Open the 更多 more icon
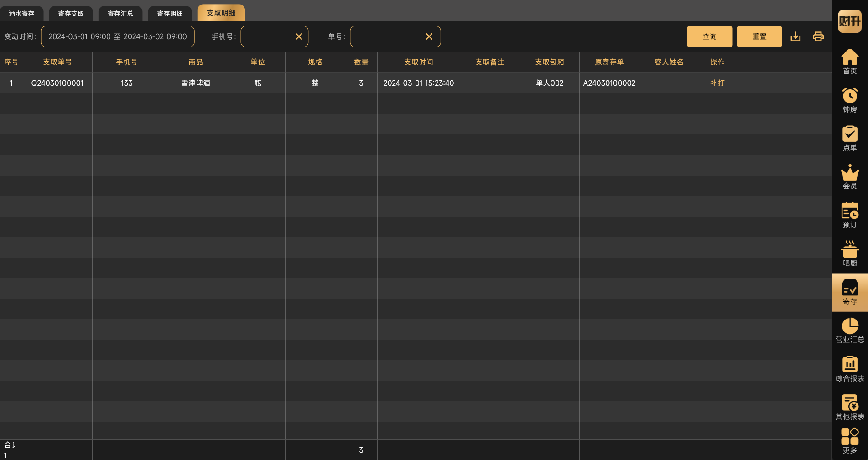The height and width of the screenshot is (460, 868). [x=850, y=441]
